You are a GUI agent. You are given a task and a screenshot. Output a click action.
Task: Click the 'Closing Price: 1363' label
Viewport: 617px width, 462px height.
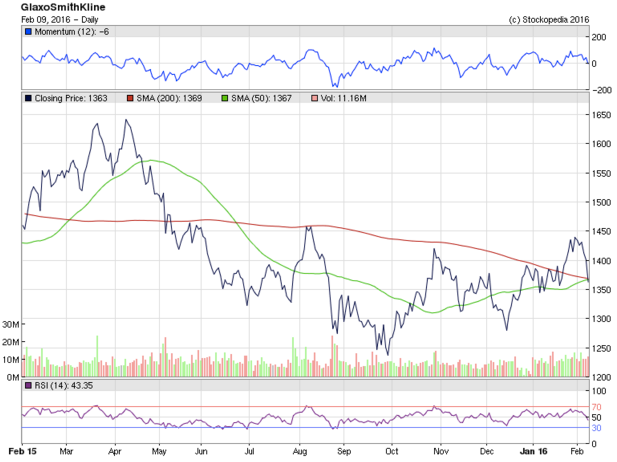pos(71,98)
